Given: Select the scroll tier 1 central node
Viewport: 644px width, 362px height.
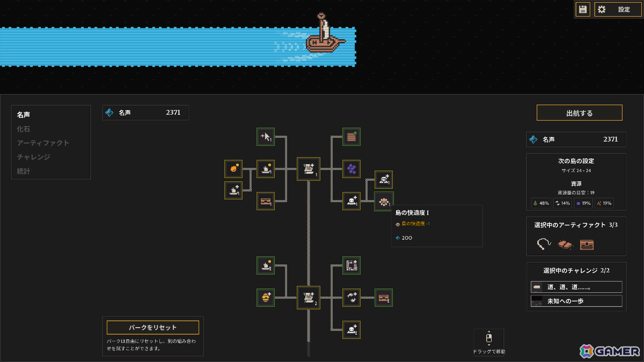Looking at the screenshot, I should [x=309, y=169].
